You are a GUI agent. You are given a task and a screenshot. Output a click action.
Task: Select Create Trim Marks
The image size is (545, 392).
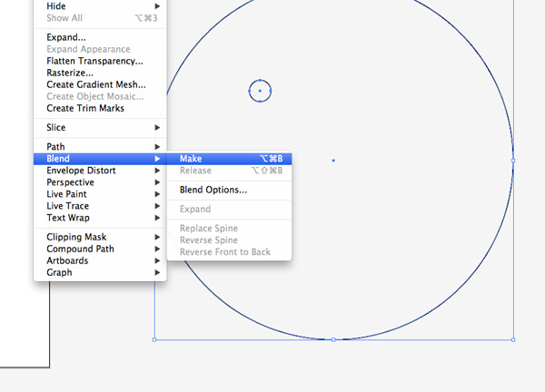85,109
